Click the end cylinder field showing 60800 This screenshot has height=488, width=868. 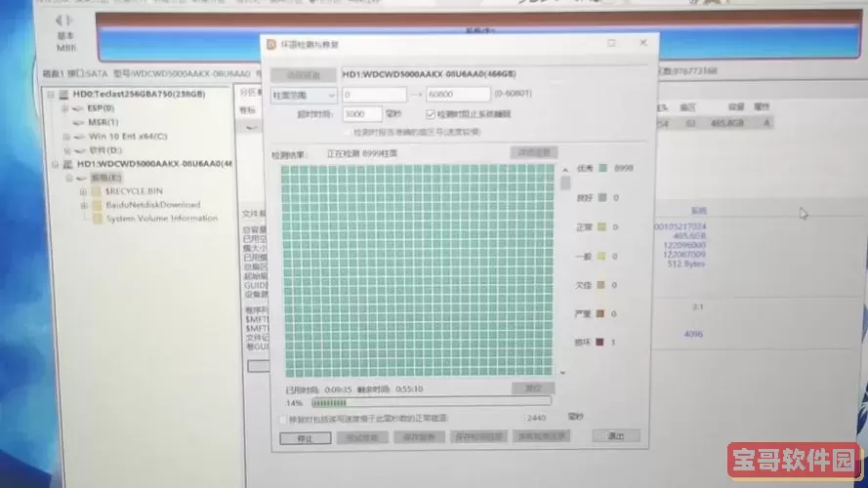458,94
